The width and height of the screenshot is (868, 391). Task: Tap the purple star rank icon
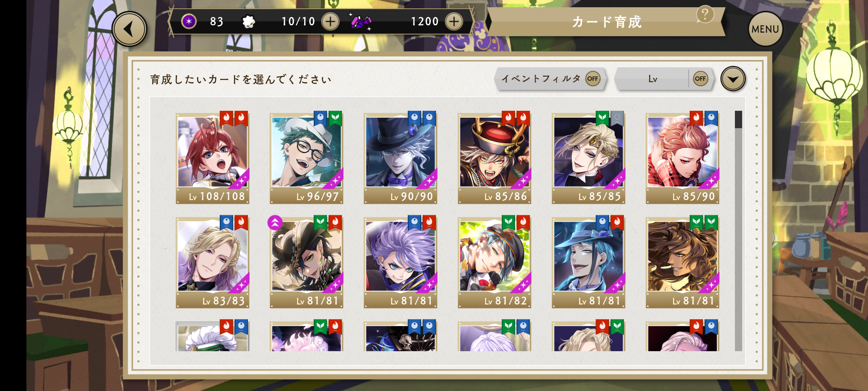click(x=189, y=21)
